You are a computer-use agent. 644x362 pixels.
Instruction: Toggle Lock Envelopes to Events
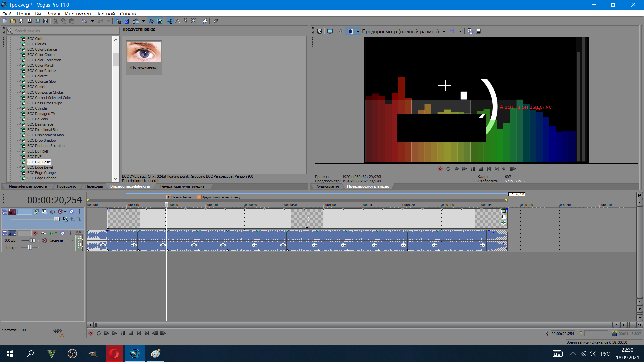tap(151, 21)
